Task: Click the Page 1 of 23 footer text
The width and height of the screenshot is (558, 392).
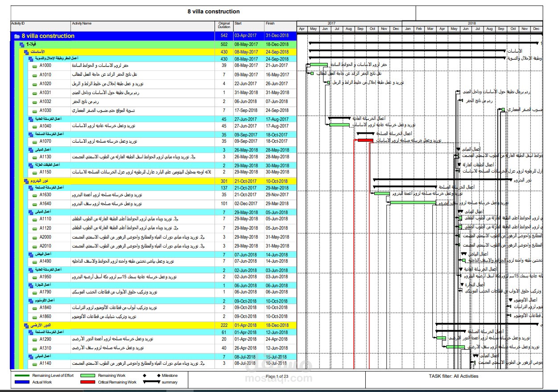Action: 277,376
